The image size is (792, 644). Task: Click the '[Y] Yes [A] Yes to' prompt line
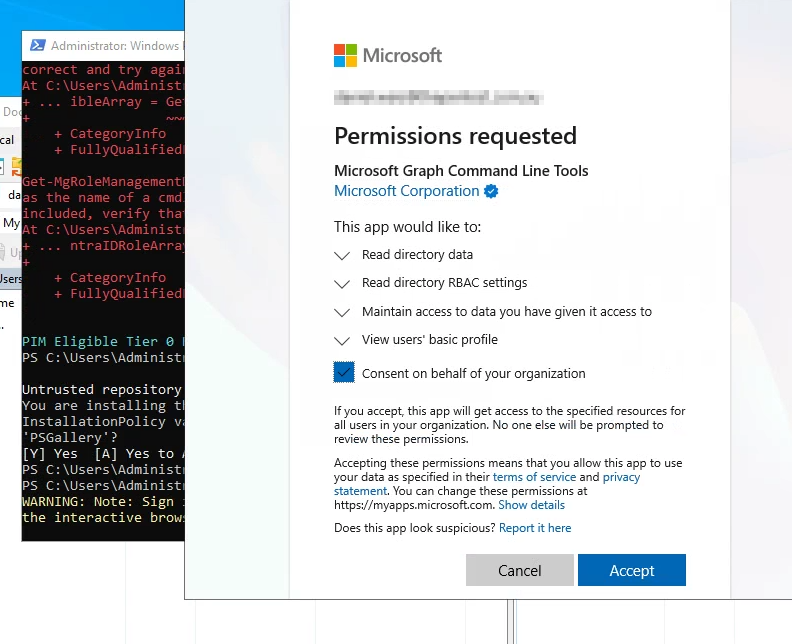click(x=103, y=454)
